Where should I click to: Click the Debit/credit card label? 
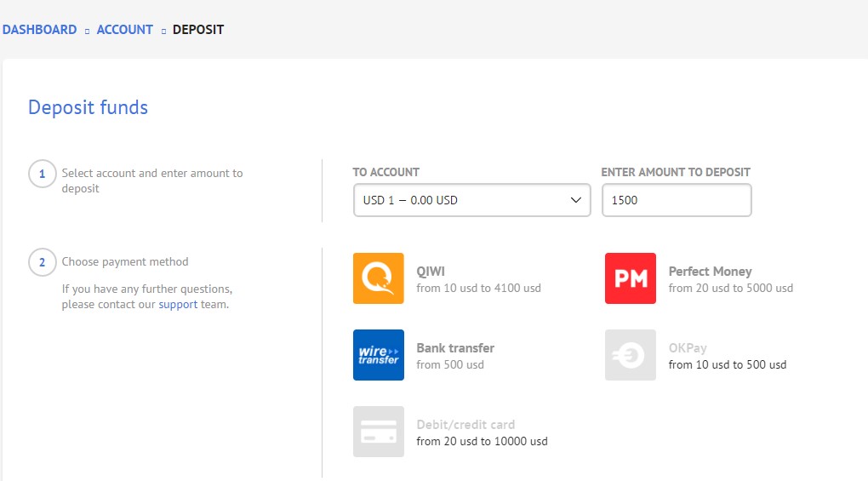coord(465,425)
